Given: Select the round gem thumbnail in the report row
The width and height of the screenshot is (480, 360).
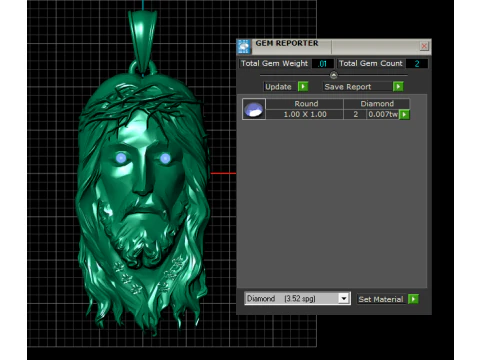Looking at the screenshot, I should (x=254, y=109).
